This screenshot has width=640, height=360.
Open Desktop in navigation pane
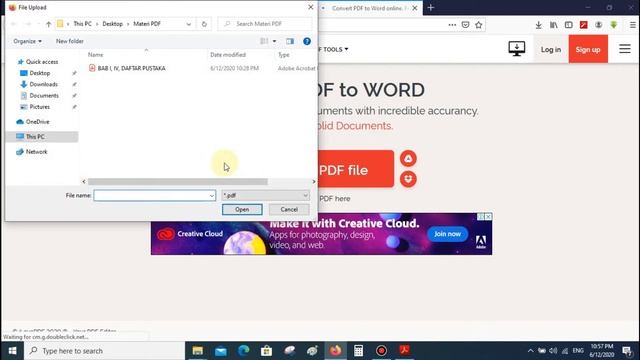pos(40,73)
